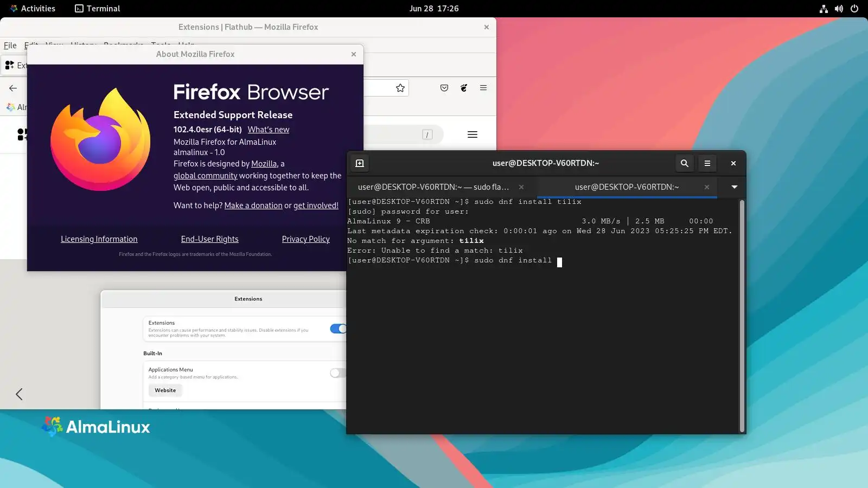Open Licensing Information in About Firefox
The width and height of the screenshot is (868, 488).
coord(99,239)
